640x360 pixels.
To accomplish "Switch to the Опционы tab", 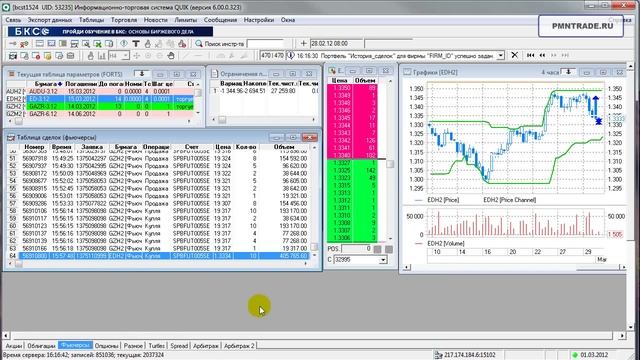I will coord(106,346).
